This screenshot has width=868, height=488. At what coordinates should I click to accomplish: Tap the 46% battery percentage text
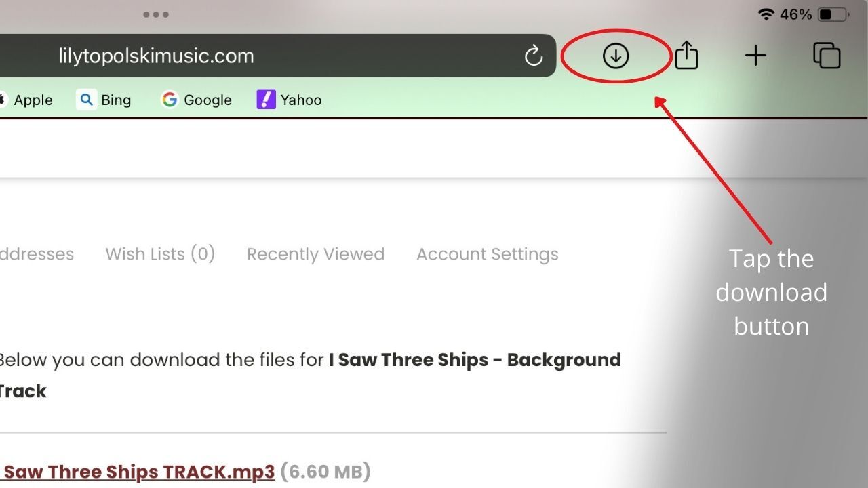pyautogui.click(x=795, y=14)
